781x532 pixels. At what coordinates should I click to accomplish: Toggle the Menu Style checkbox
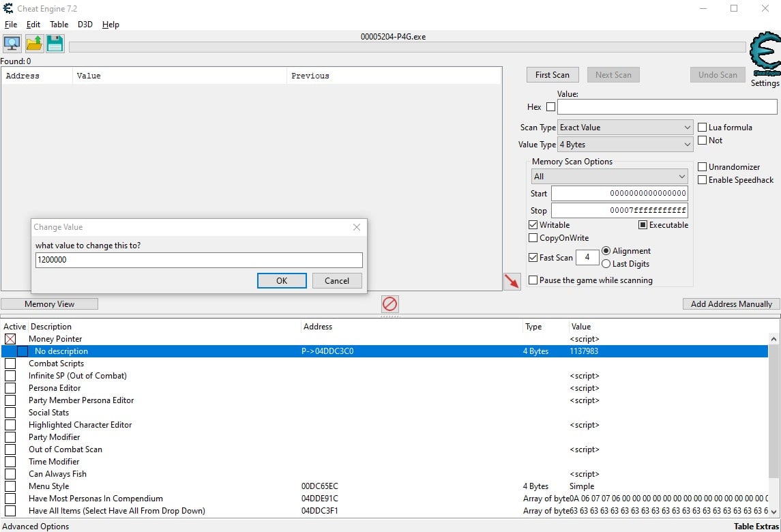click(x=10, y=486)
